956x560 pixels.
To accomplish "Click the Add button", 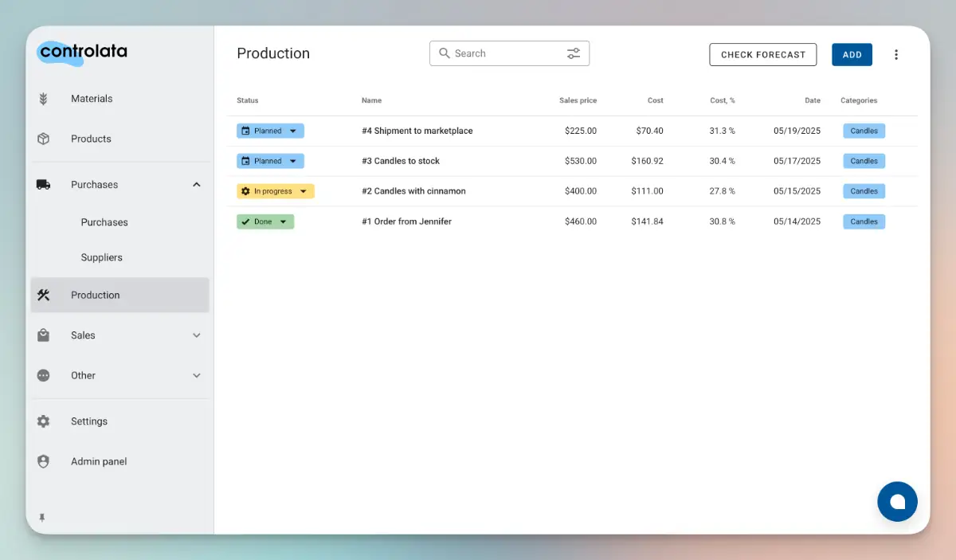I will click(x=852, y=54).
